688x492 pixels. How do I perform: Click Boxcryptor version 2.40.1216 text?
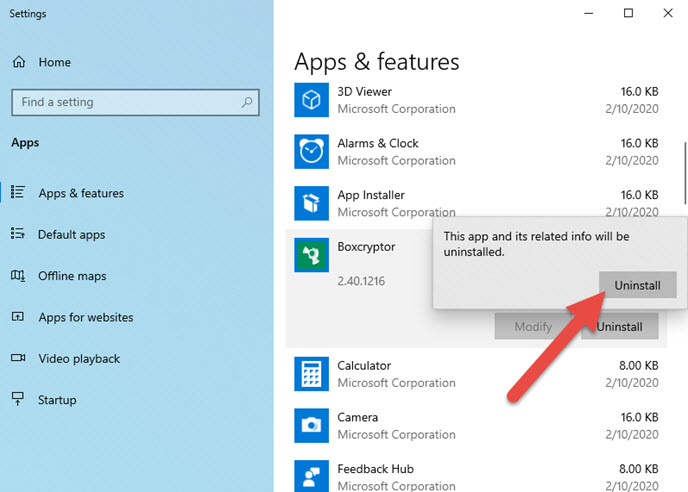click(x=361, y=281)
